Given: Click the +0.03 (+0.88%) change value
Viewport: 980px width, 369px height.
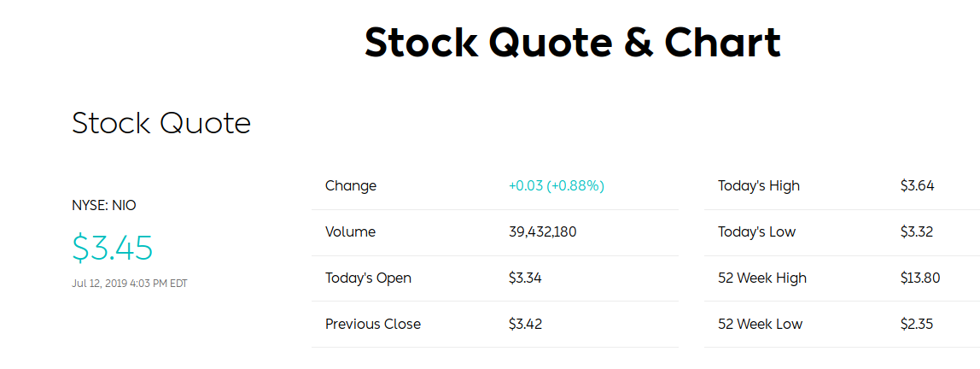Looking at the screenshot, I should [x=557, y=186].
